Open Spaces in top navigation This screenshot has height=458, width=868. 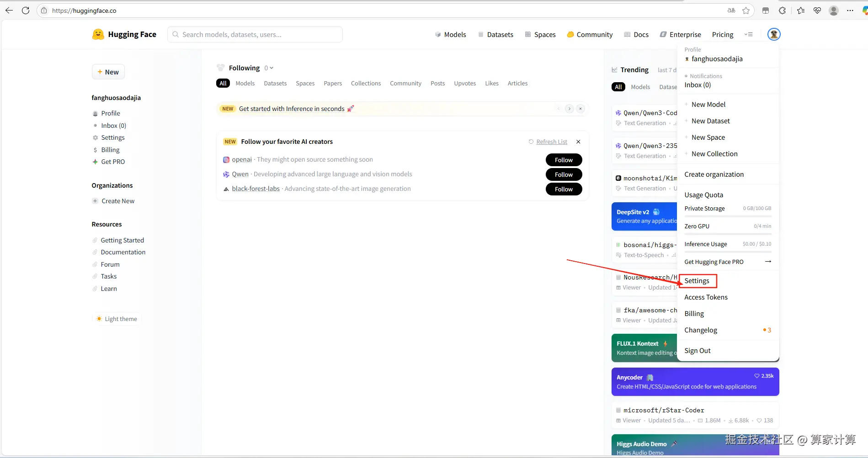click(540, 34)
